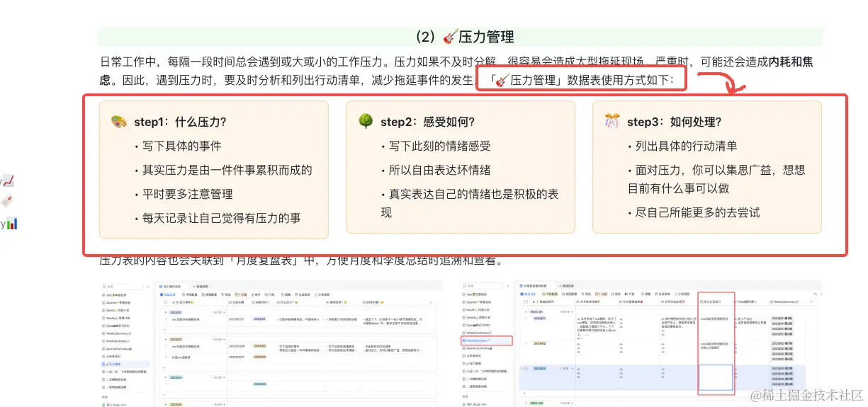
Task: Click 1 分组 grouping button in left screenshot toolbar
Action: [241, 294]
